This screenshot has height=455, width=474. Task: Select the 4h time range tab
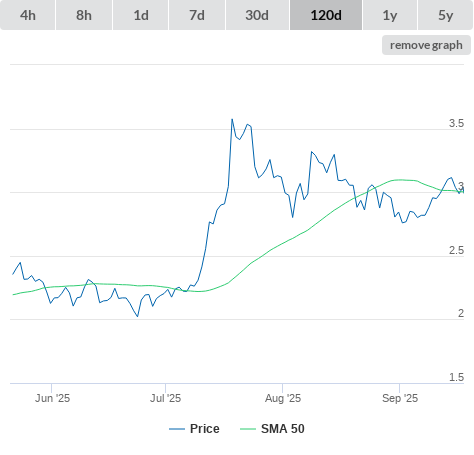pyautogui.click(x=28, y=15)
